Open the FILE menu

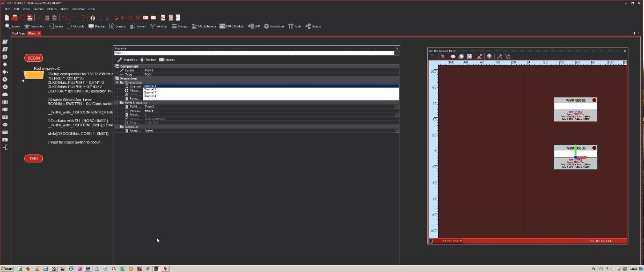click(x=7, y=10)
